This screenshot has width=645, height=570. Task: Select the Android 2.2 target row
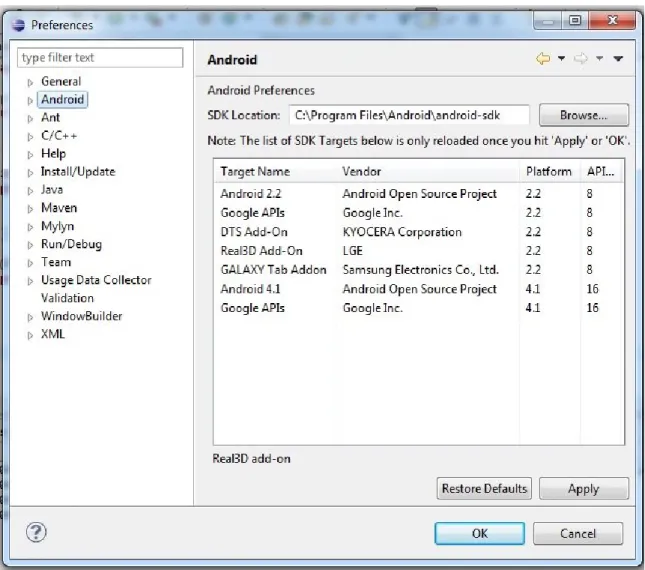point(418,194)
